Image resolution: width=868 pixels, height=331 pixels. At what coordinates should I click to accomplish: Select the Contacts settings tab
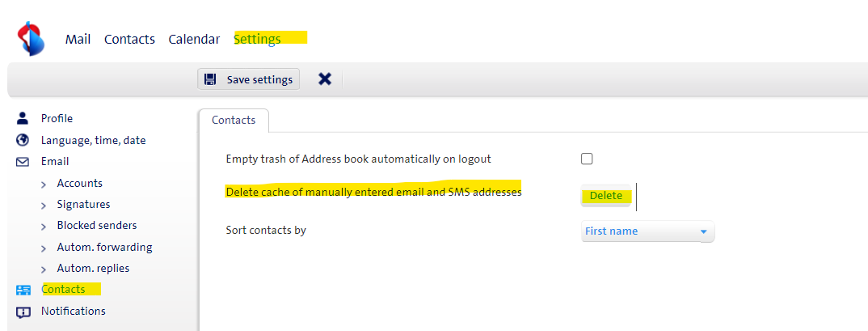point(234,120)
